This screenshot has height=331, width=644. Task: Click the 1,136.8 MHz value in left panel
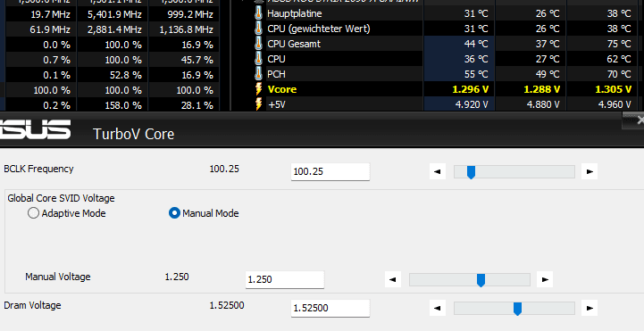186,29
